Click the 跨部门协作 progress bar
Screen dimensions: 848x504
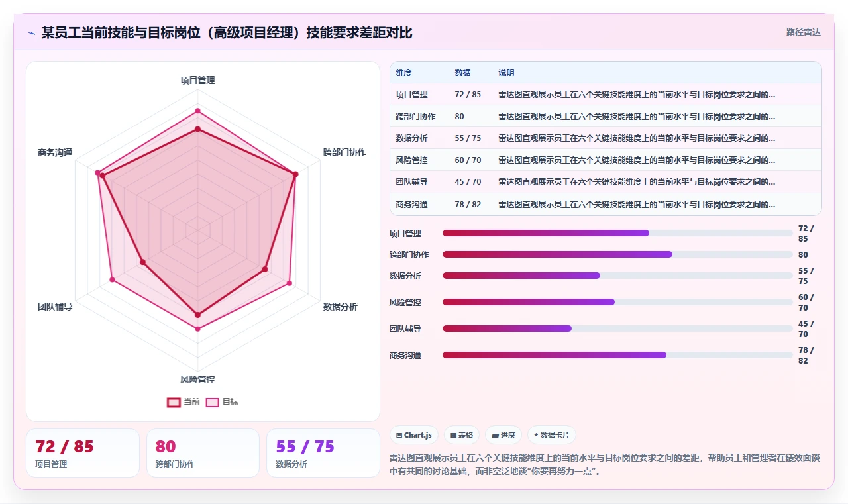tap(617, 254)
